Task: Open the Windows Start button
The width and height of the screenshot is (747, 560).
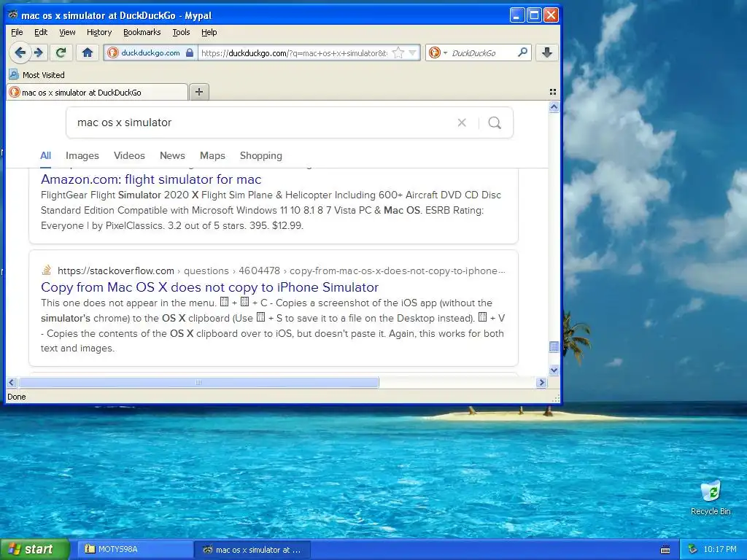Action: (x=34, y=550)
